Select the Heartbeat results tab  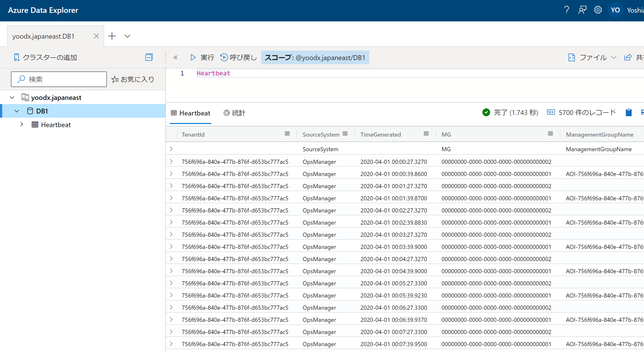tap(190, 113)
